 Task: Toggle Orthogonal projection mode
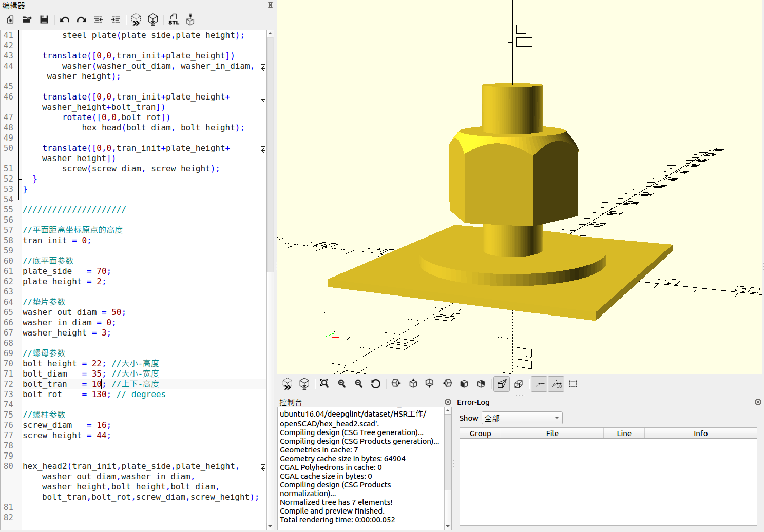pos(519,384)
